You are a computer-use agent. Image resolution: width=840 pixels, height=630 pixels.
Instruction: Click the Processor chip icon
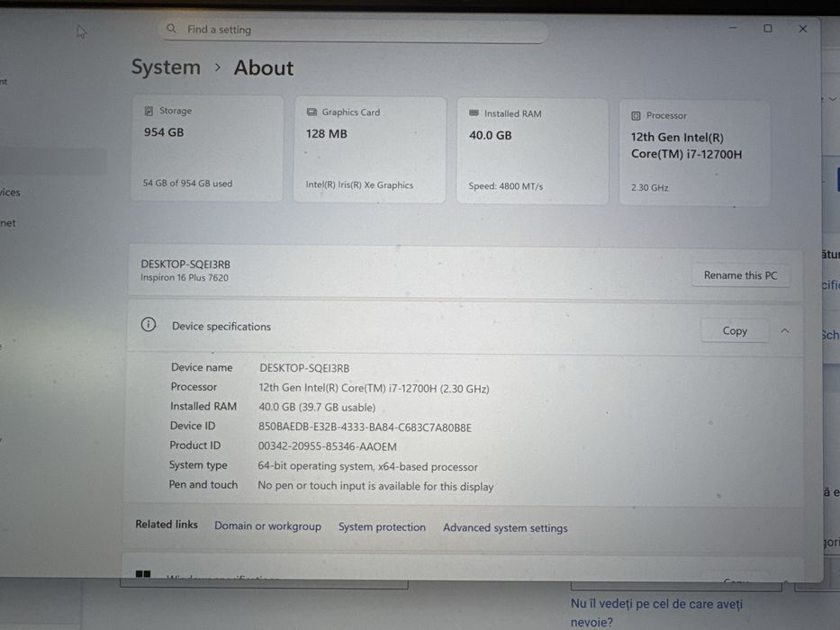(x=636, y=116)
